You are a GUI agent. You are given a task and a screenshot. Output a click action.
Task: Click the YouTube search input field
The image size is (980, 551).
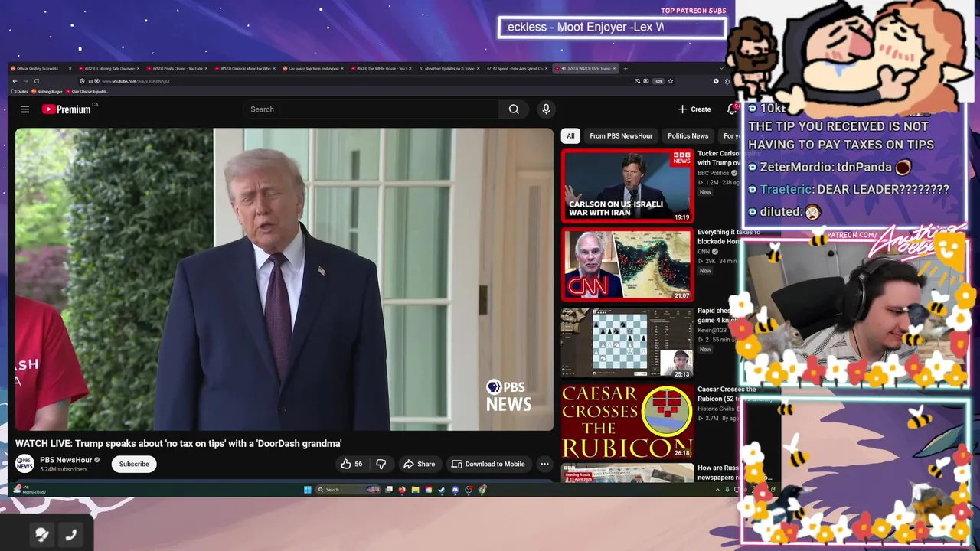click(x=371, y=109)
